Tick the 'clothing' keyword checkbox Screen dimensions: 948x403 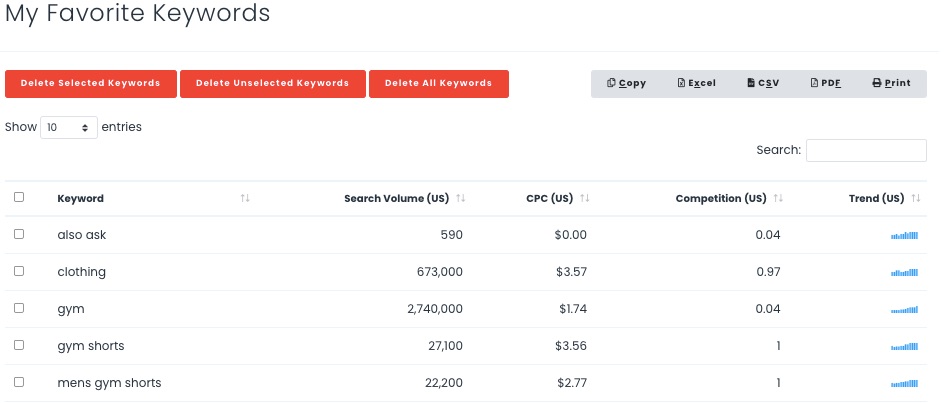point(19,271)
